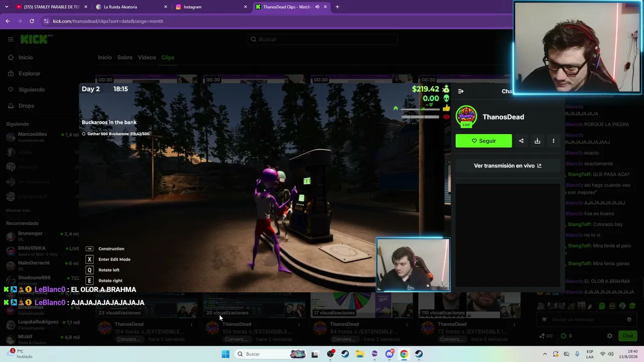Select the Clips channel tab

pyautogui.click(x=168, y=57)
